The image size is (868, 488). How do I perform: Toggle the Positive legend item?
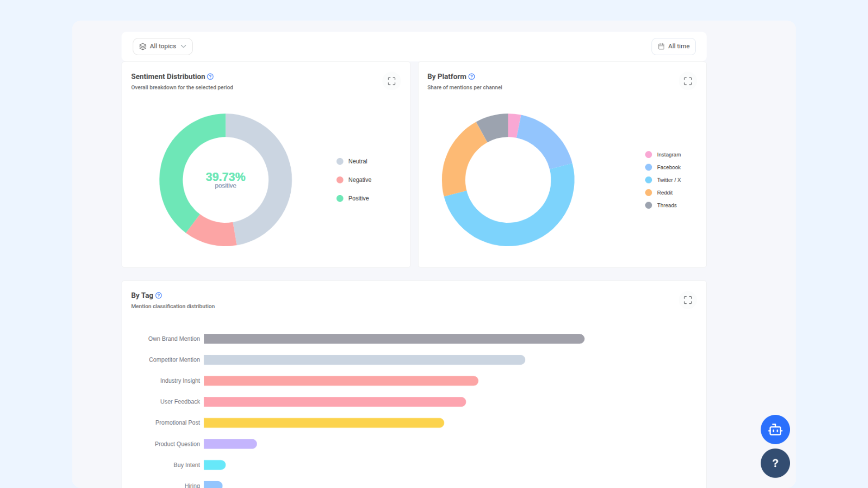tap(353, 198)
